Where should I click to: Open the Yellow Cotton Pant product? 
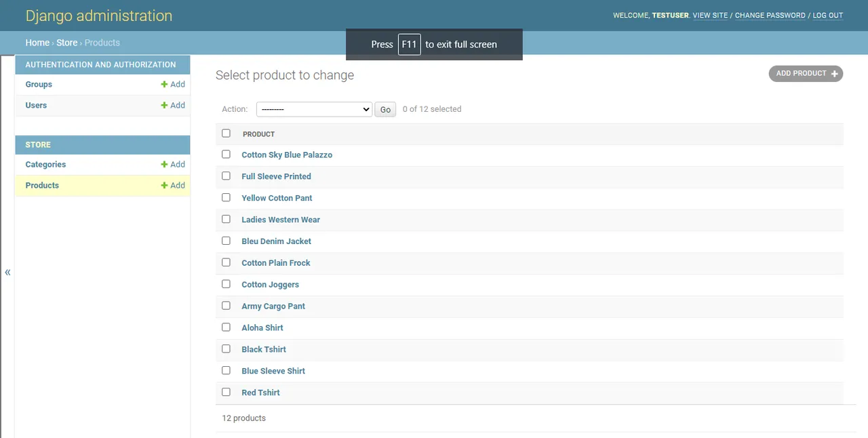(277, 198)
